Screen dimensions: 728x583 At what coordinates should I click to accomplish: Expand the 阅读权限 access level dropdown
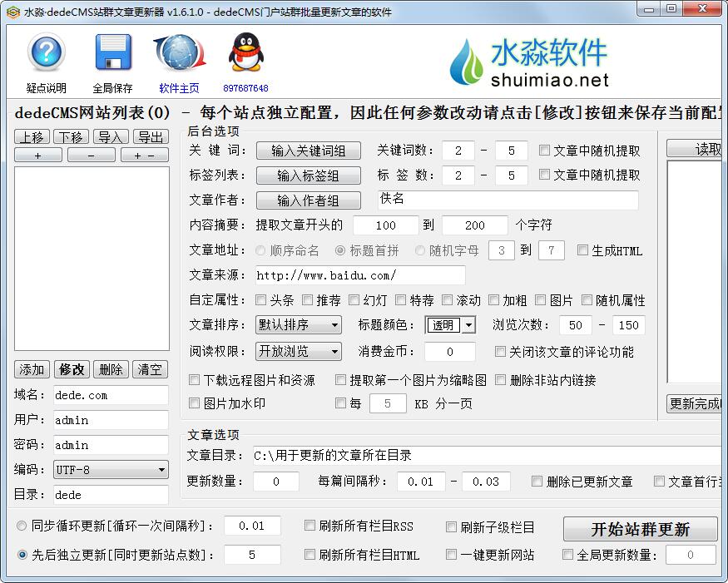[x=298, y=352]
